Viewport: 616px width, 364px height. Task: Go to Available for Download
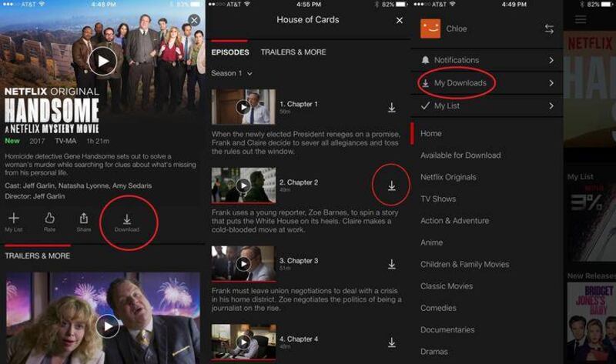[x=460, y=155]
